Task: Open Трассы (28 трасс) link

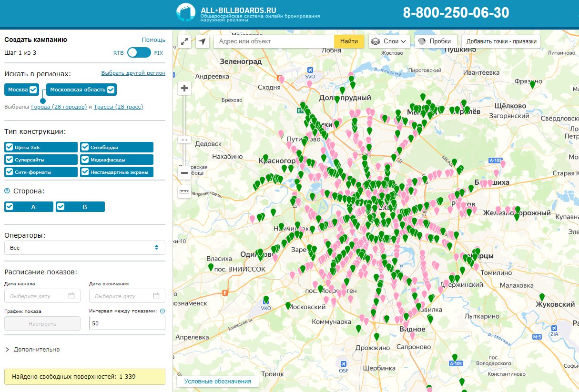Action: coord(118,107)
